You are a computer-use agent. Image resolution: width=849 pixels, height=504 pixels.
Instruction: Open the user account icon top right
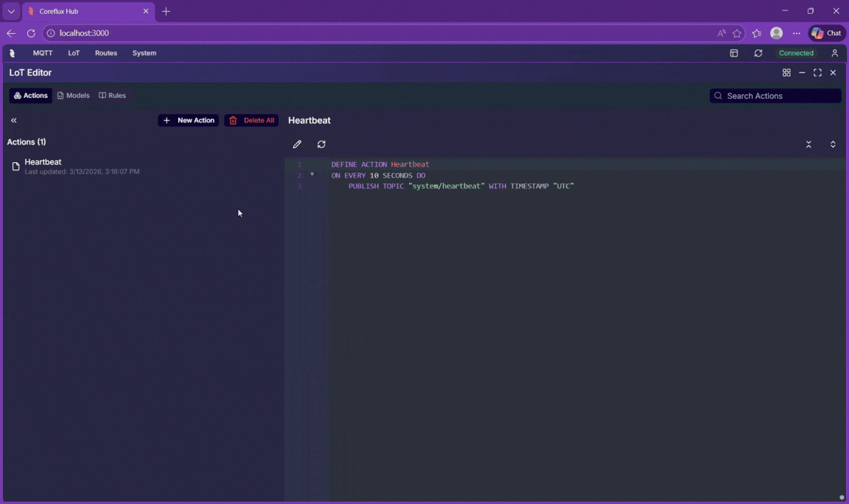point(834,52)
